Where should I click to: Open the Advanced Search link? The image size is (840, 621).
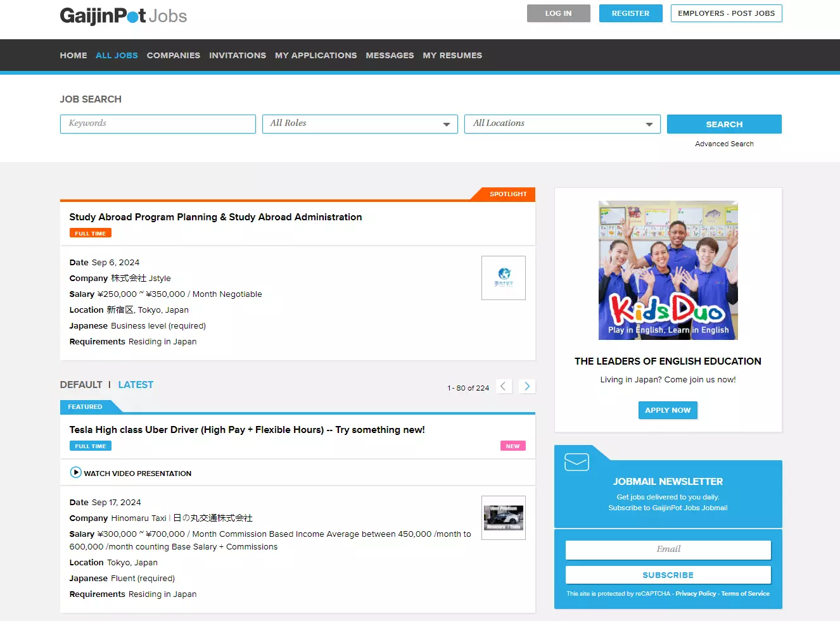pyautogui.click(x=724, y=144)
